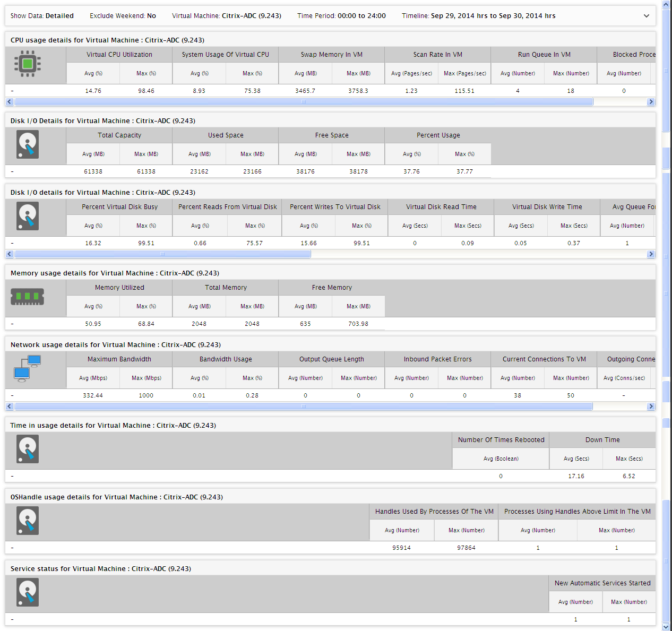Click the Swap Memory In VM header
This screenshot has height=631, width=672.
[332, 55]
